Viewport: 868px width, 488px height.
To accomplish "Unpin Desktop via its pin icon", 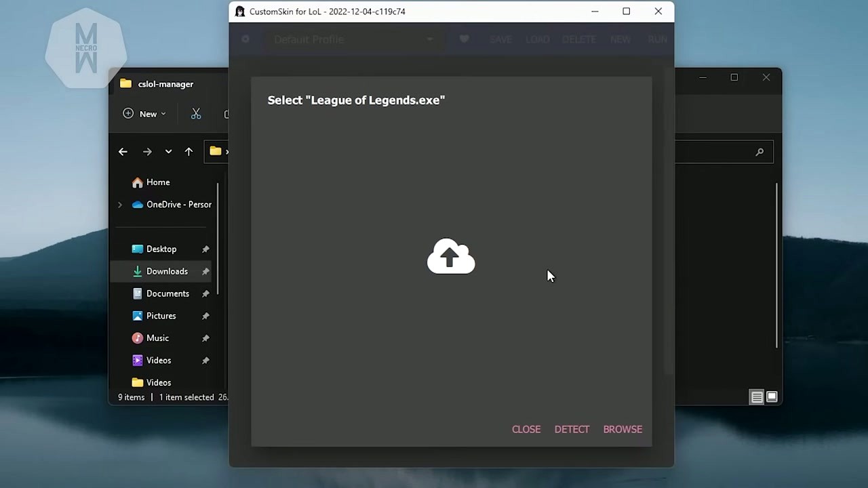I will pyautogui.click(x=205, y=249).
